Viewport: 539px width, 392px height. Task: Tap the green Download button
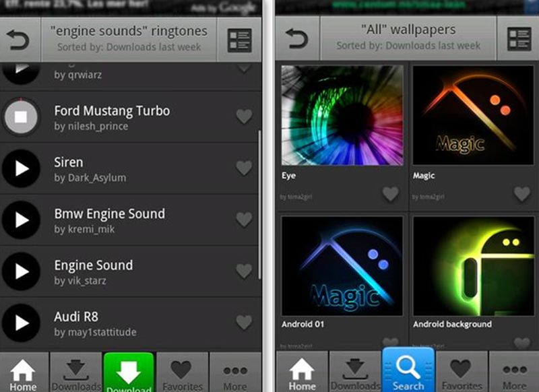click(x=129, y=373)
